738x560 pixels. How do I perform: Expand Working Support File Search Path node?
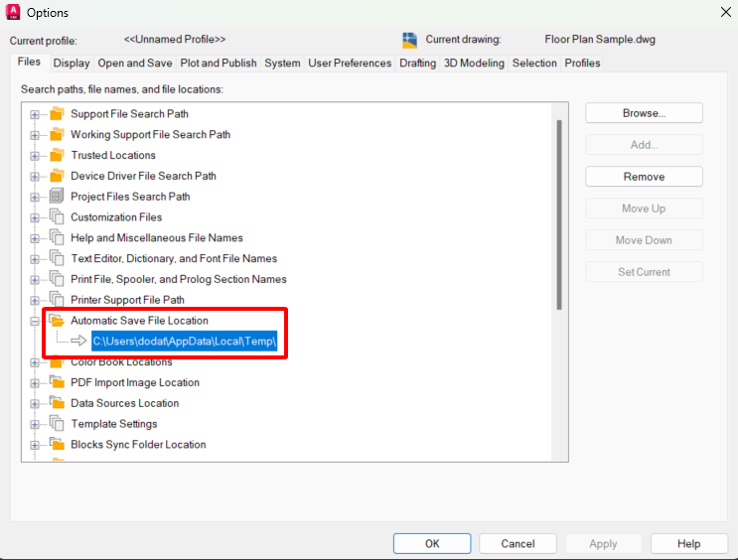tap(35, 135)
